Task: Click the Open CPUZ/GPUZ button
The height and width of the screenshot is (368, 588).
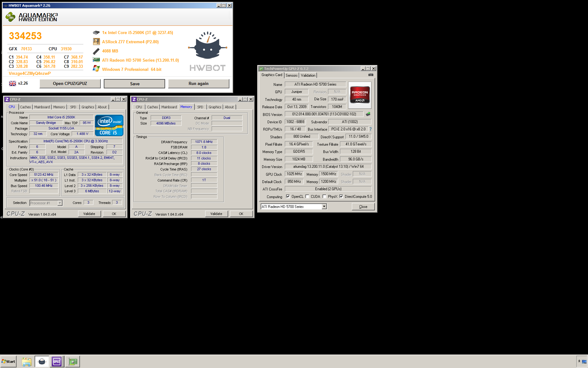Action: 70,83
